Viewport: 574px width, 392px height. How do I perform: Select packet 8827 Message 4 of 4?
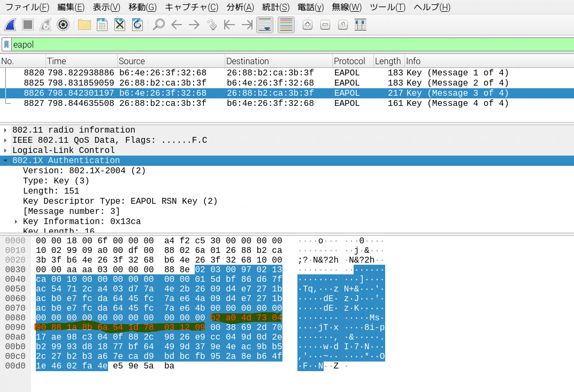click(x=287, y=103)
